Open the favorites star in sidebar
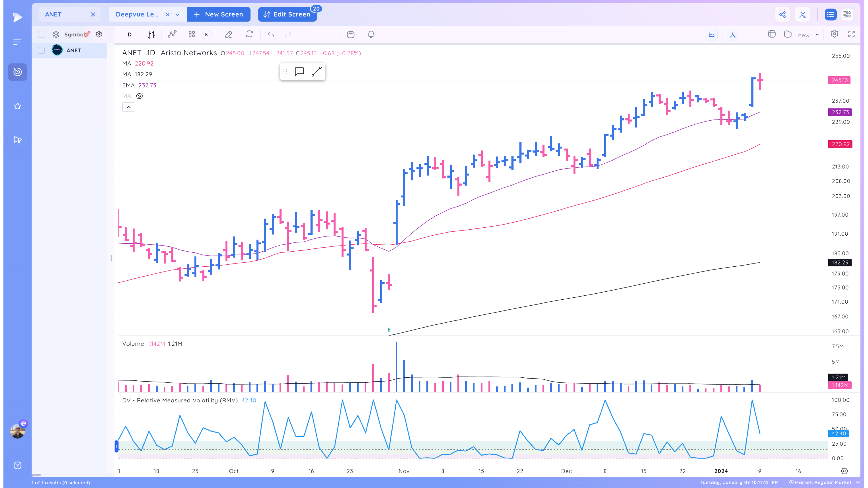This screenshot has height=488, width=868. tap(17, 106)
